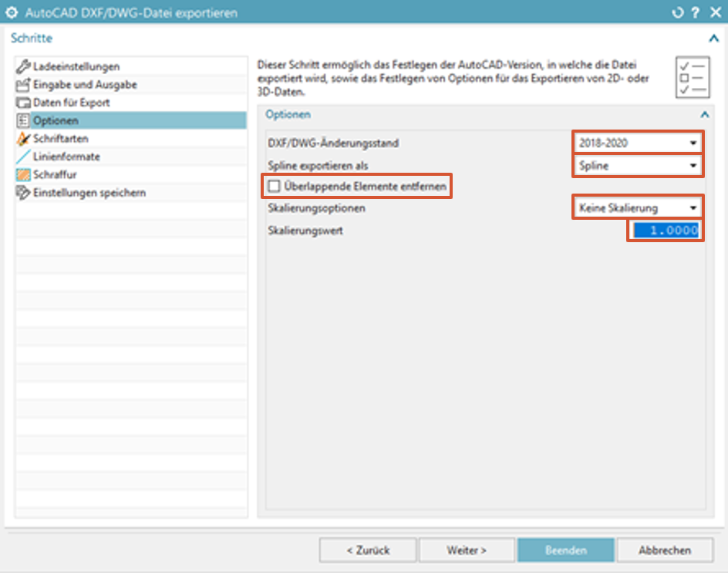728x573 pixels.
Task: Click the Linienformate line icon
Action: coord(23,157)
